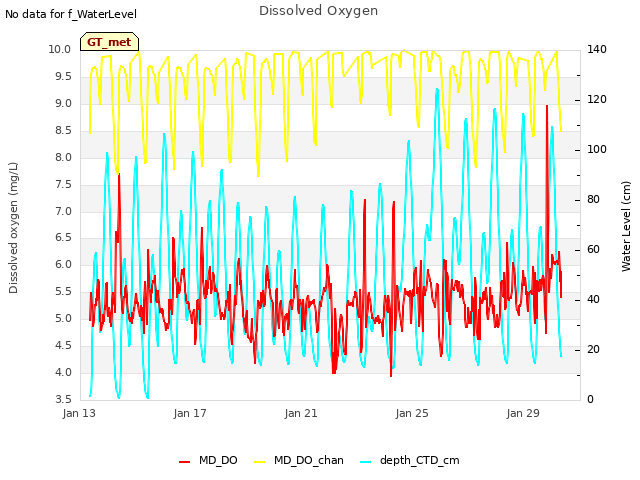The height and width of the screenshot is (480, 640).
Task: Click the 140 right axis tick label
Action: pyautogui.click(x=597, y=49)
